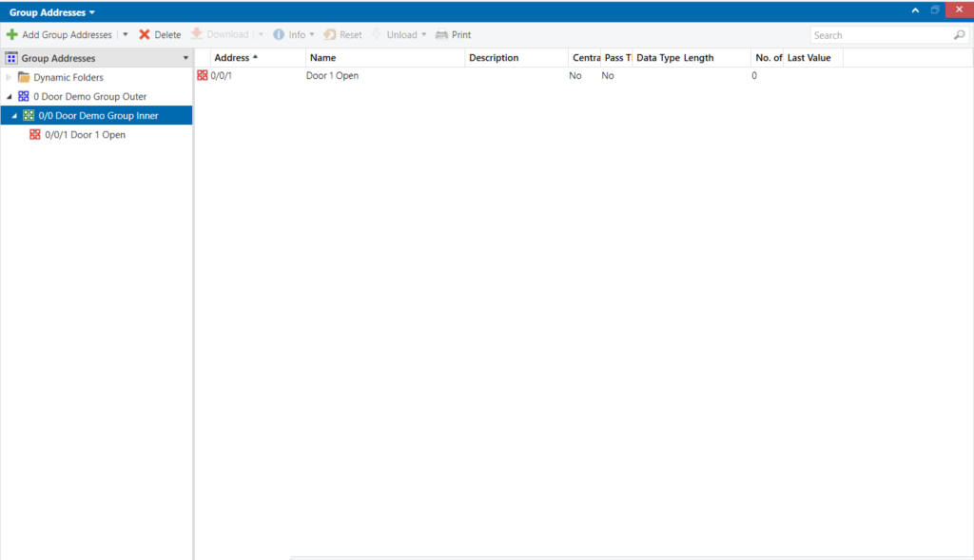Click the magnifier icon in Search box
Viewport: 974px width, 560px height.
[x=959, y=35]
